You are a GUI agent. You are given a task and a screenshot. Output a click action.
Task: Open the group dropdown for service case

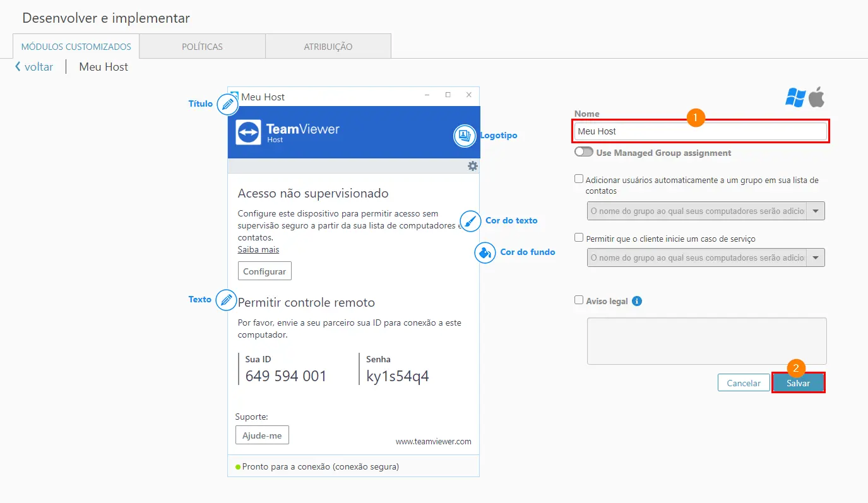click(706, 257)
